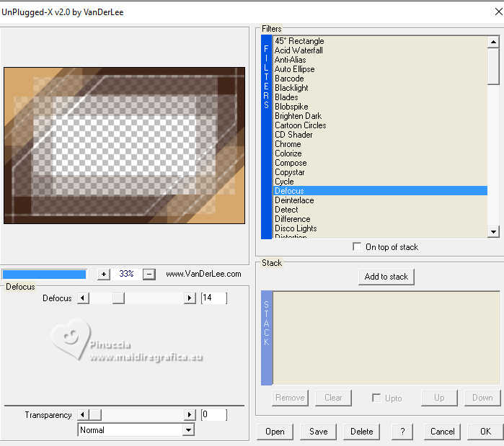Open the Normal blend mode dropdown
504x446 pixels.
189,429
